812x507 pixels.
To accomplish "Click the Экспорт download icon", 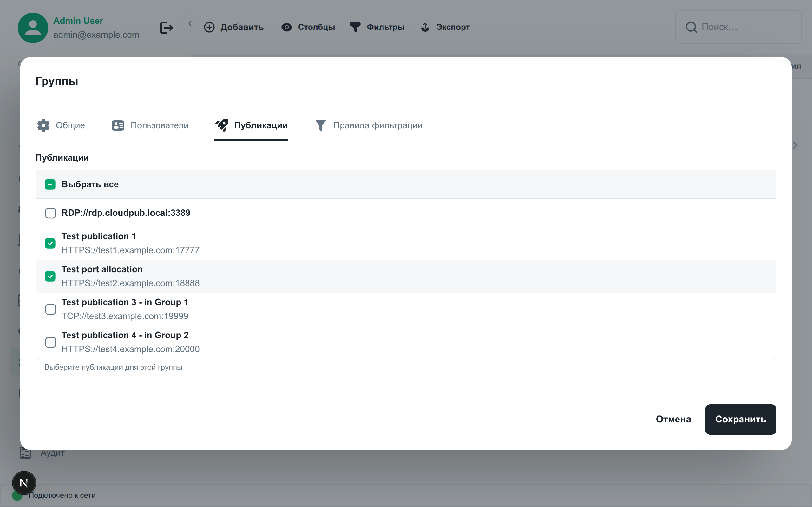I will (x=425, y=27).
